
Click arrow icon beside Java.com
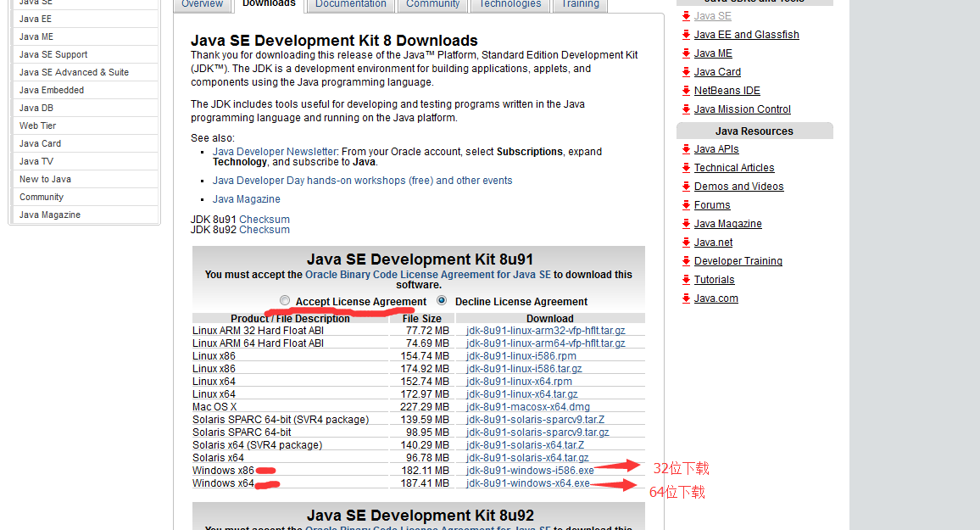[x=686, y=299]
